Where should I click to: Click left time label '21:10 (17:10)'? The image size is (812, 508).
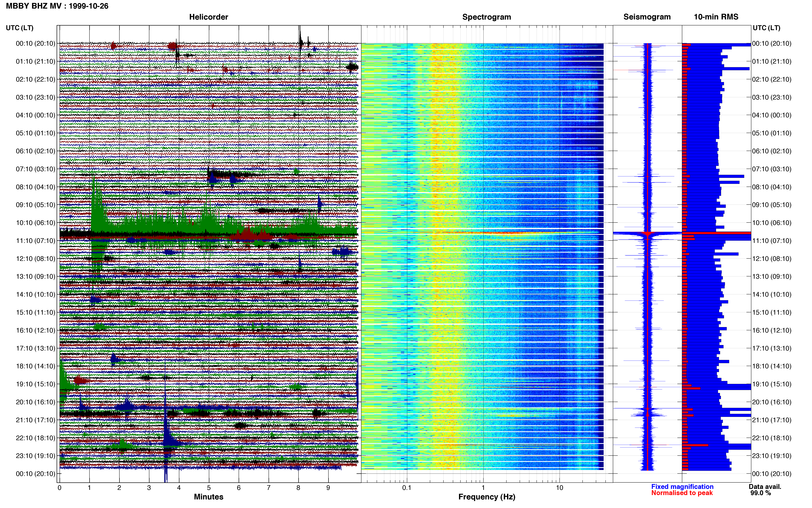pos(36,420)
